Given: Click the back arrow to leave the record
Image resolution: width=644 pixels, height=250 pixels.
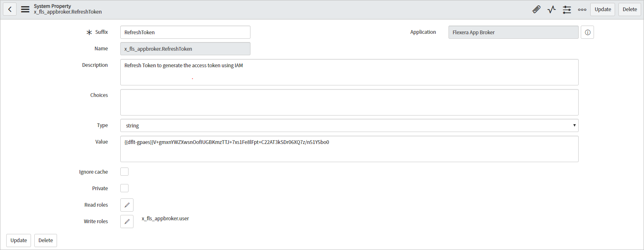Looking at the screenshot, I should click(x=10, y=9).
